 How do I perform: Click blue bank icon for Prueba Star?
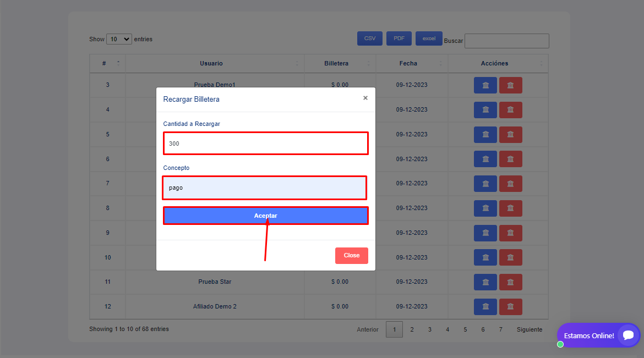pos(485,282)
